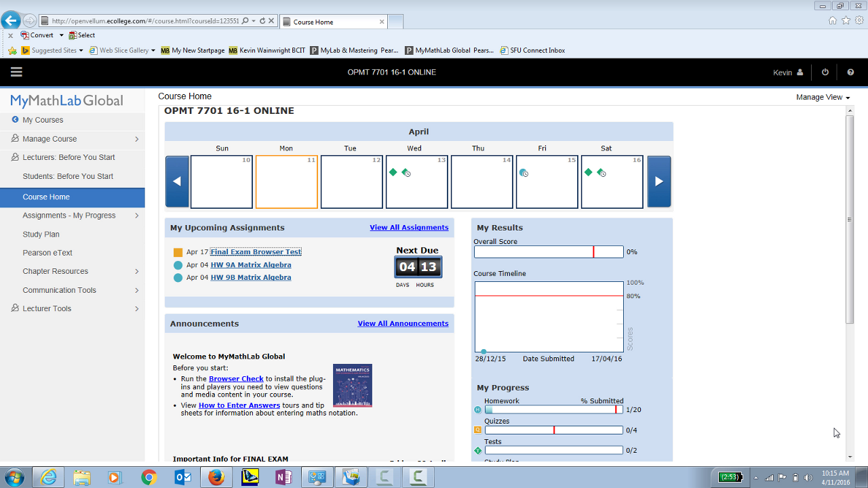
Task: Click View All Assignments link
Action: click(x=409, y=228)
